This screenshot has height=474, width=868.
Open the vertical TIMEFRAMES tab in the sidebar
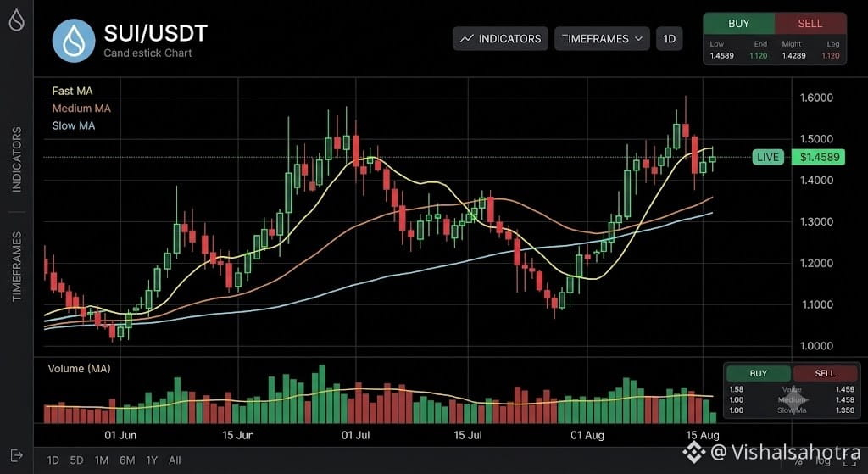point(17,266)
